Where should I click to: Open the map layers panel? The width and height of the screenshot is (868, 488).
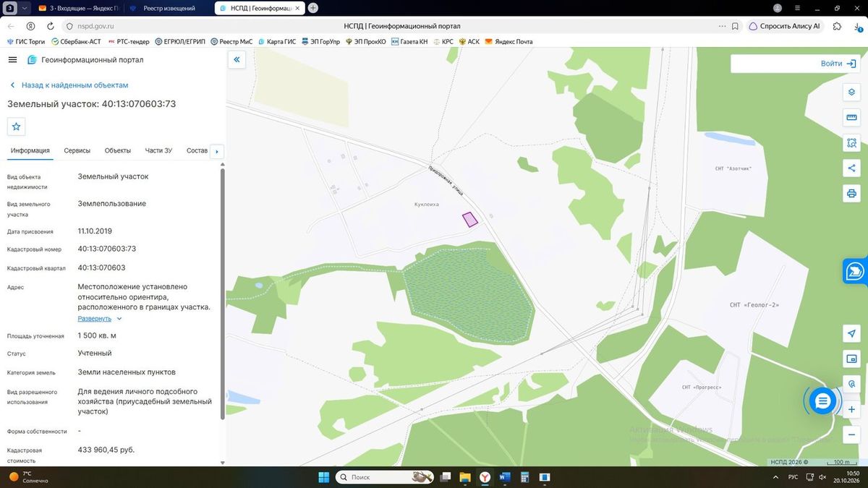[851, 93]
